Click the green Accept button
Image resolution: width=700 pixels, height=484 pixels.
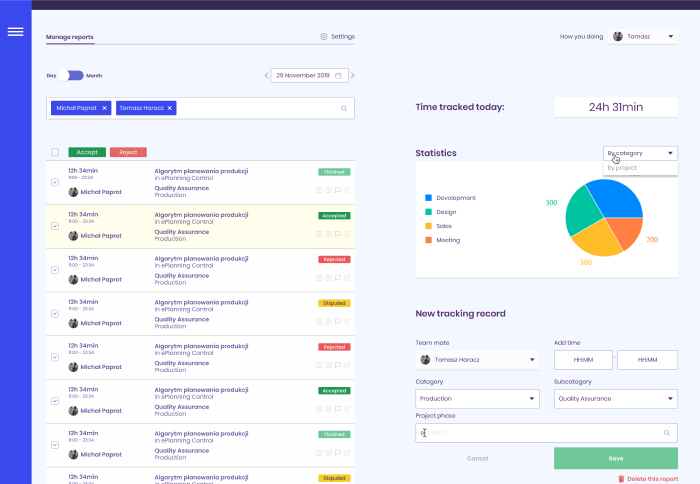pos(87,152)
